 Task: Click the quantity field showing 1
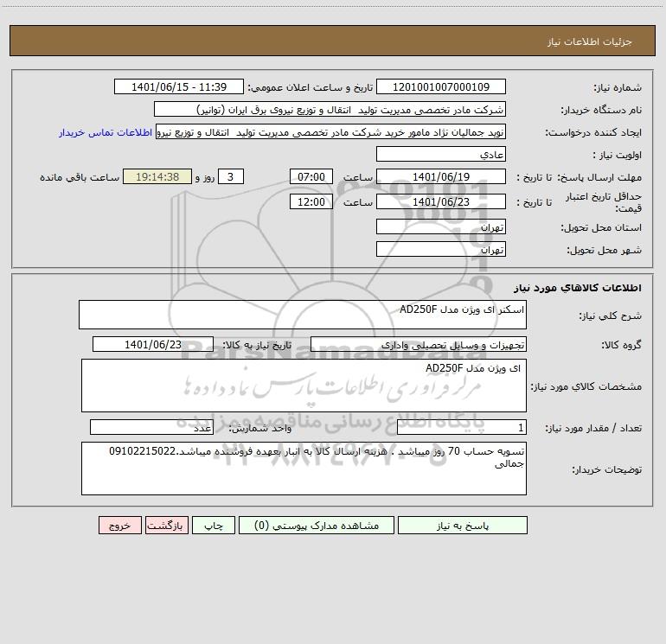[462, 427]
